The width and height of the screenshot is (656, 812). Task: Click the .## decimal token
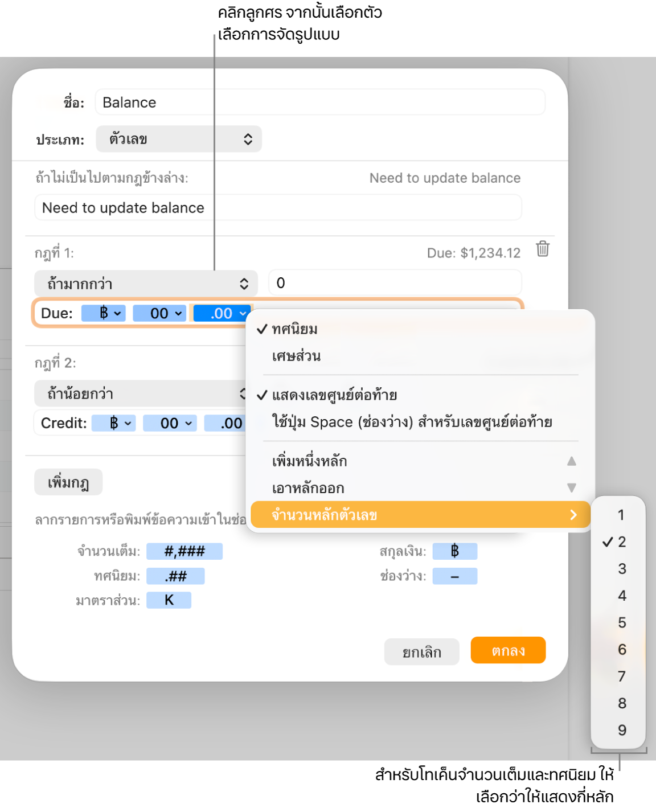point(175,576)
